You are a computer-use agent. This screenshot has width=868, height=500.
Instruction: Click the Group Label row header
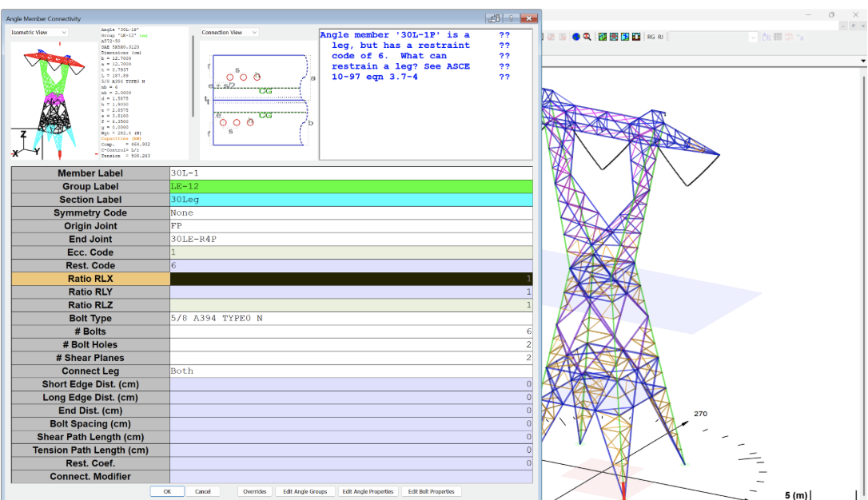click(x=90, y=186)
